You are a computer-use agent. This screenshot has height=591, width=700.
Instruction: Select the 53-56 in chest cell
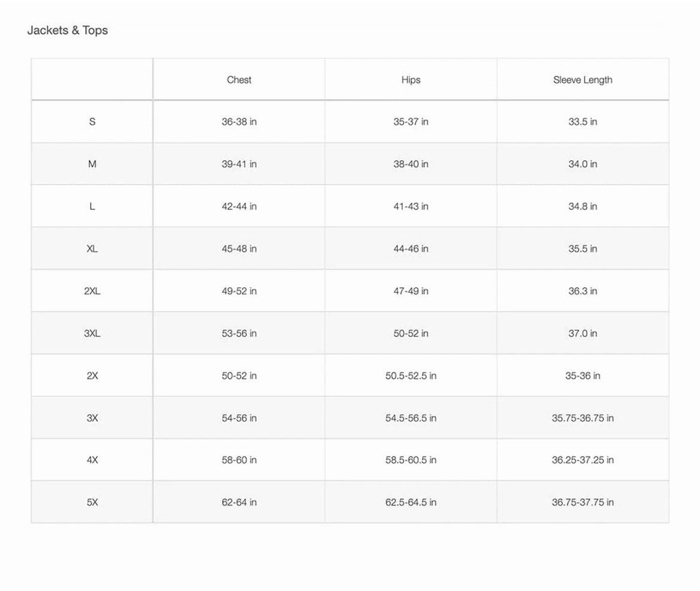tap(239, 333)
